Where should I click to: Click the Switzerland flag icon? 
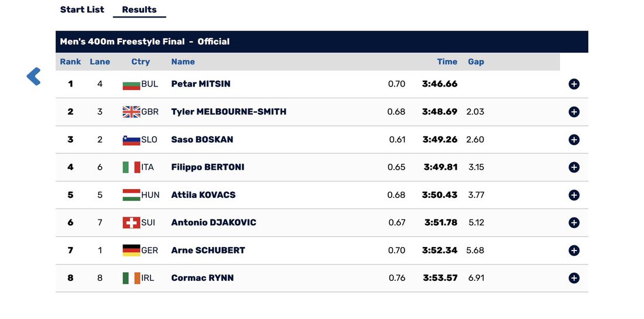tap(131, 223)
